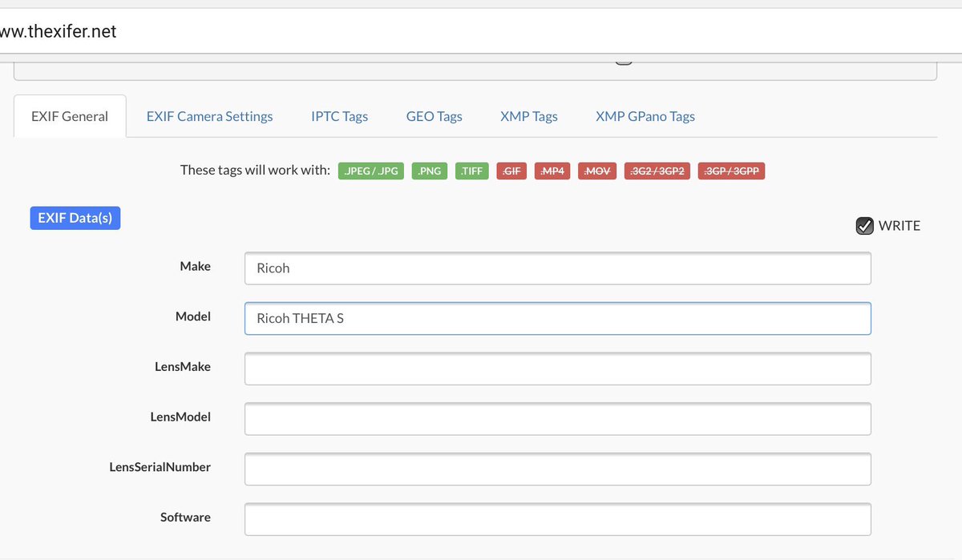Focus the Model field containing Ricoh THETA S
962x560 pixels.
557,318
